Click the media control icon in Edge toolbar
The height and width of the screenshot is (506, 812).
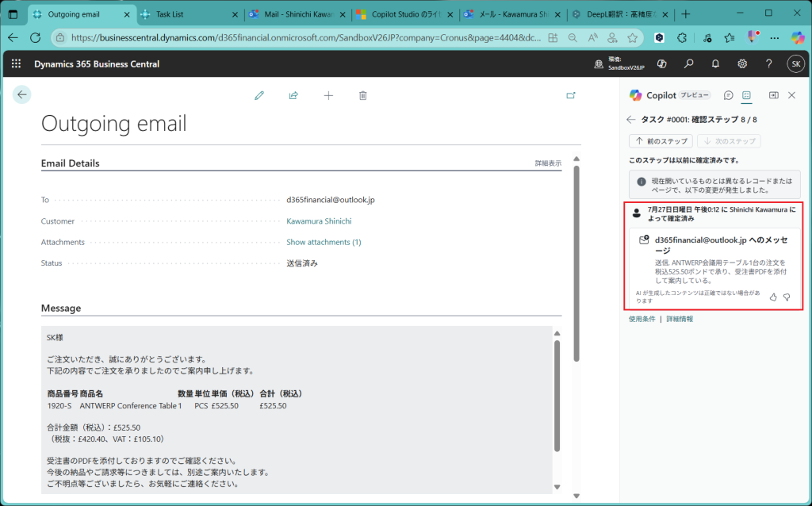tap(707, 38)
